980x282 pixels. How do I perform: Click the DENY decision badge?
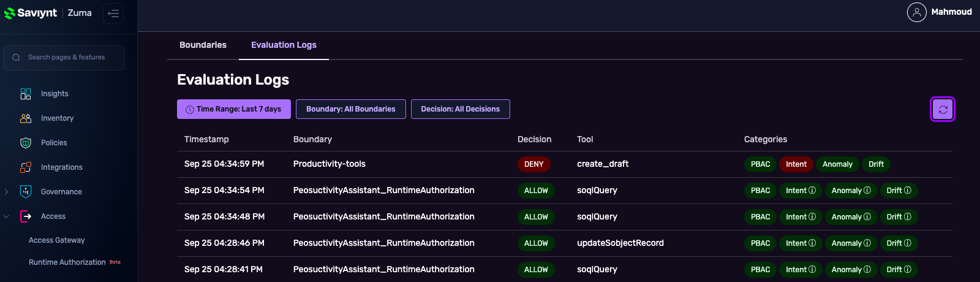coord(533,164)
